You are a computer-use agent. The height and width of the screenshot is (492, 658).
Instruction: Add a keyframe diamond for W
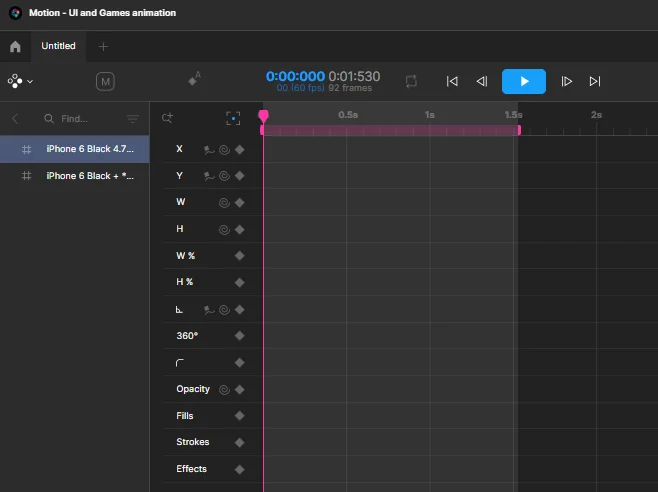[x=240, y=203]
